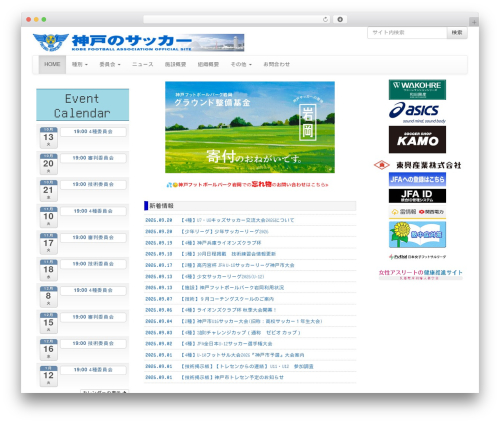Open a new browser tab with plus button
Screen dimensions: 500x423
pyautogui.click(x=474, y=22)
